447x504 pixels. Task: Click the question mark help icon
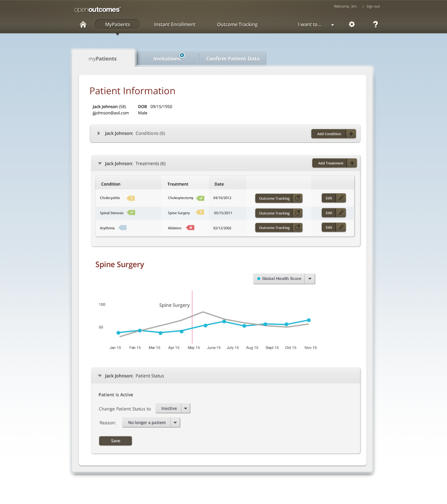click(375, 24)
